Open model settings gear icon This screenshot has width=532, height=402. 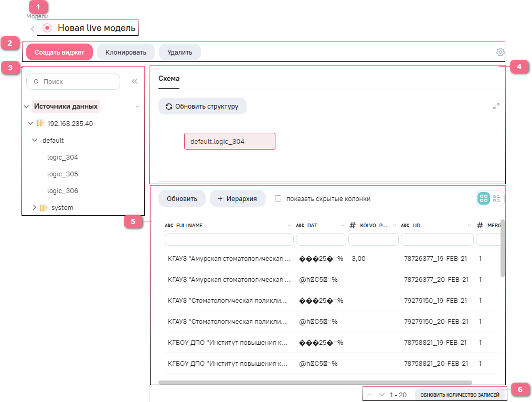tap(500, 52)
